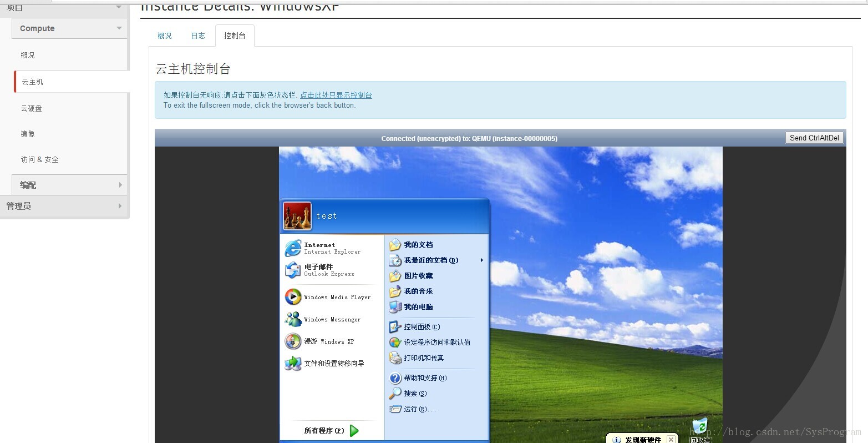
Task: Click the 所有程序 label
Action: [x=324, y=430]
